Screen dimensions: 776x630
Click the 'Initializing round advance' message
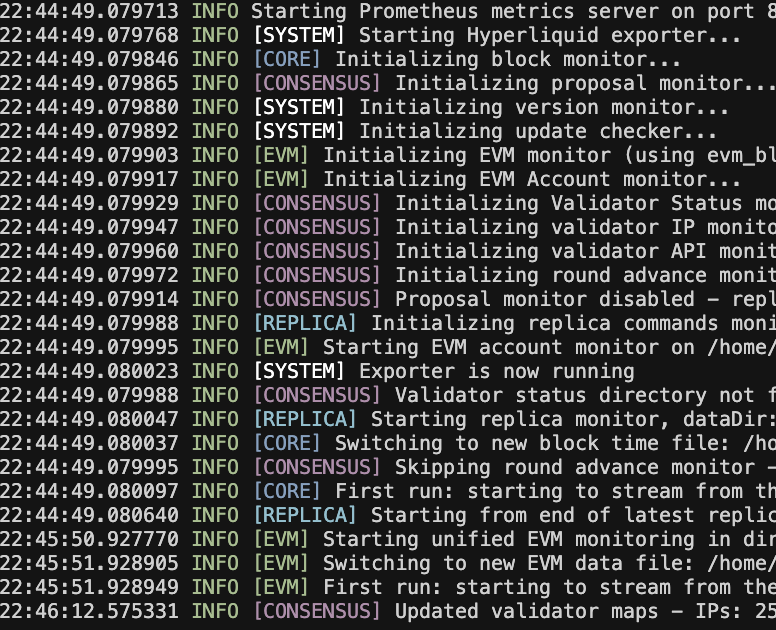[585, 276]
